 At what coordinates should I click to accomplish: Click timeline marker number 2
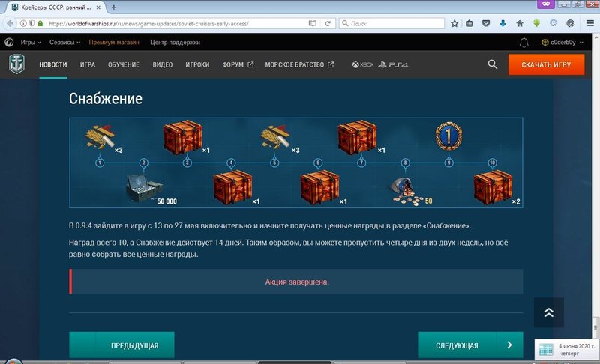[x=143, y=163]
